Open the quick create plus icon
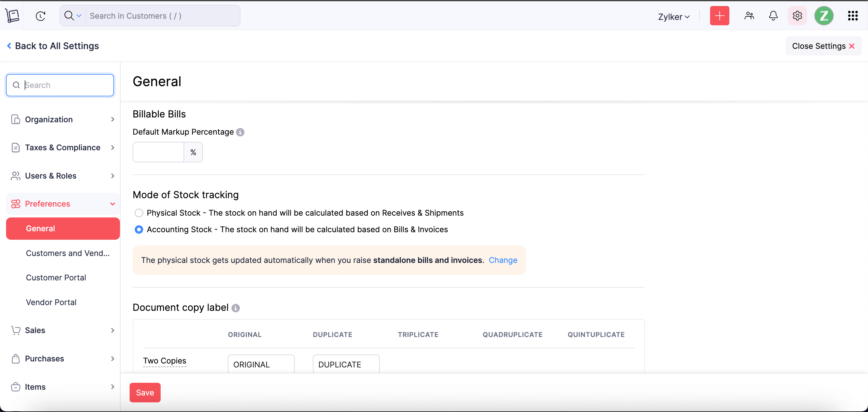Image resolution: width=868 pixels, height=412 pixels. coord(719,15)
